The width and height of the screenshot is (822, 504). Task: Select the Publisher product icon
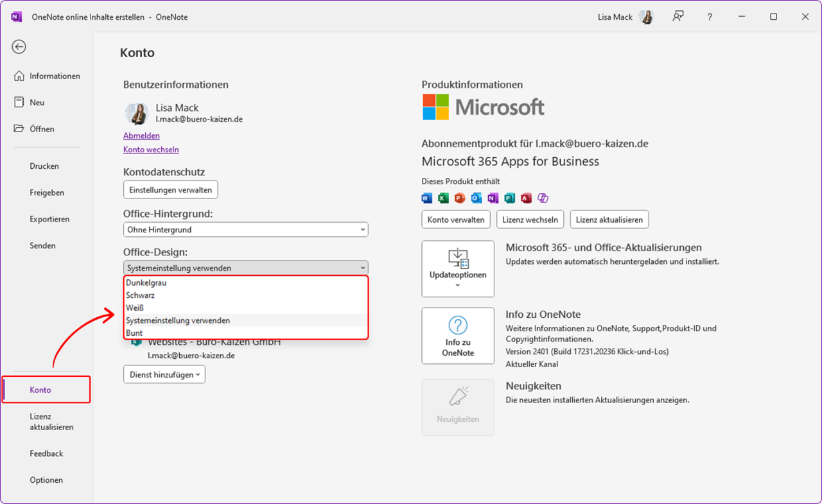point(511,198)
